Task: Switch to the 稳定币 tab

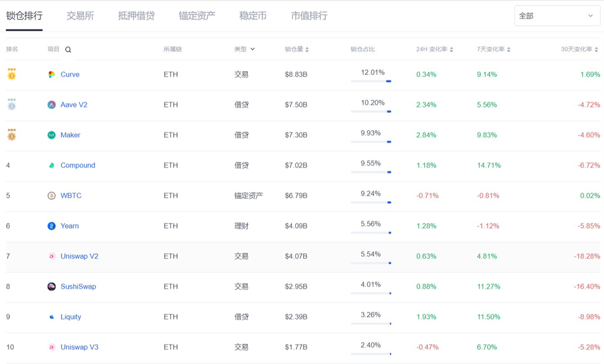Action: tap(253, 16)
